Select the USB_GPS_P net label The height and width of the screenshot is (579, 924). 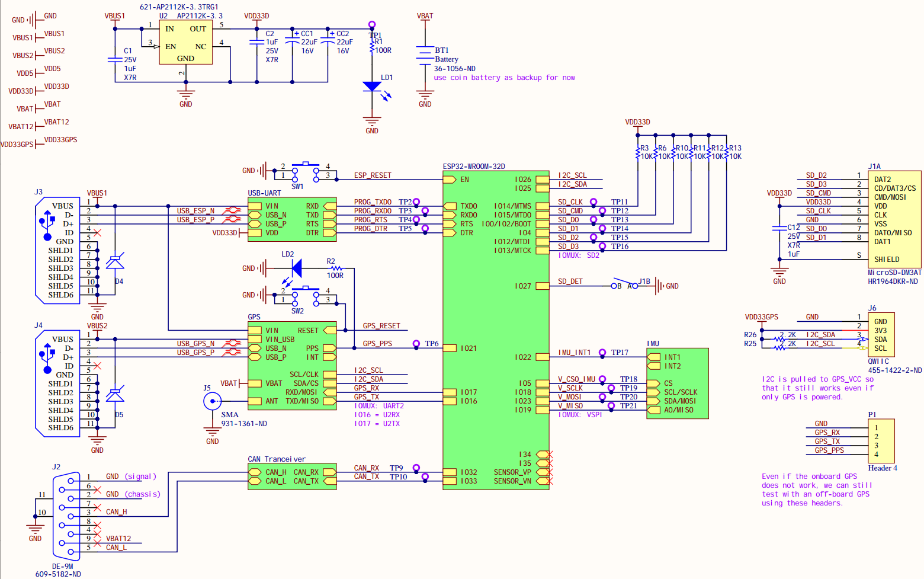(195, 353)
